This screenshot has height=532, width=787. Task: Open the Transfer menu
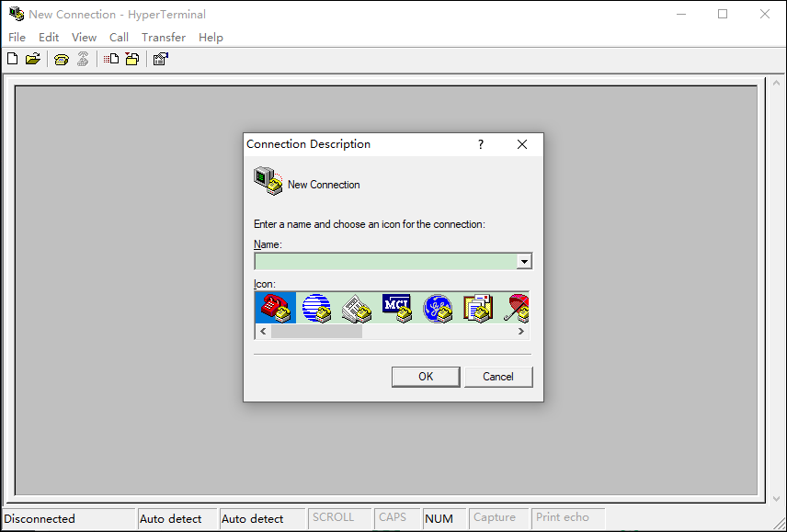(x=164, y=38)
